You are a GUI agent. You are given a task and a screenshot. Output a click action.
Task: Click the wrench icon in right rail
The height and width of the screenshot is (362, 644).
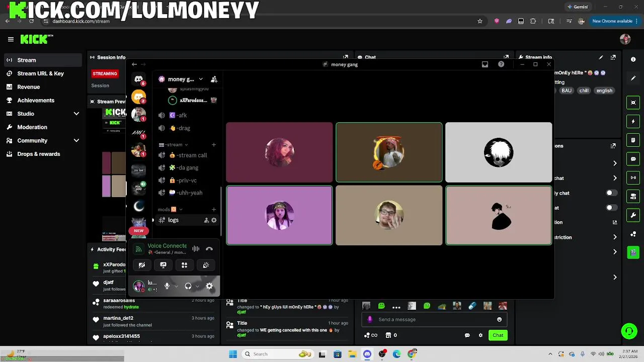click(x=633, y=215)
